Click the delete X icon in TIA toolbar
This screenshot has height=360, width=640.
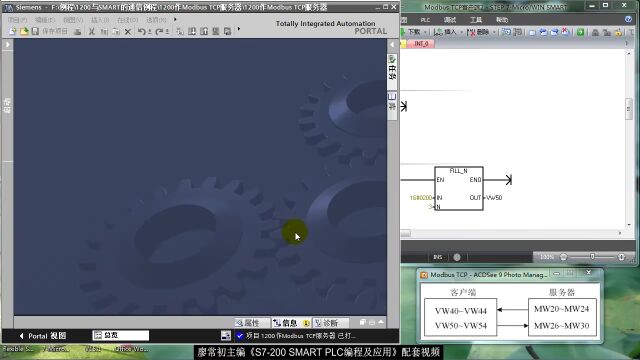(128, 32)
